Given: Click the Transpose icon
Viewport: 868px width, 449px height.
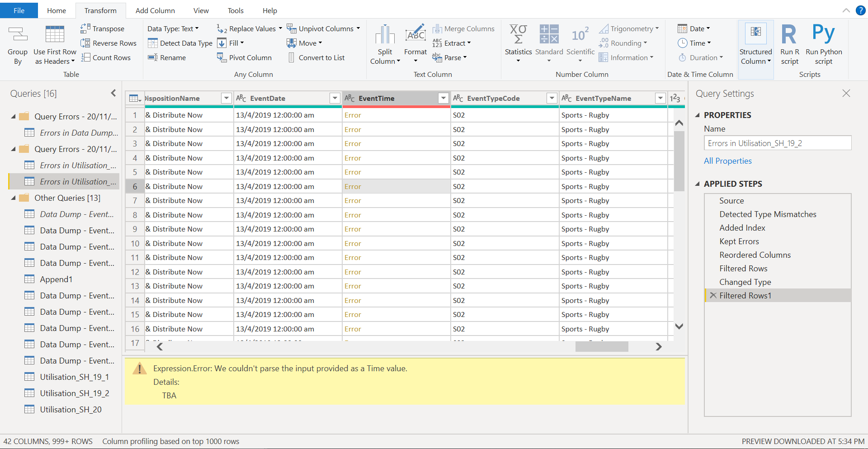Looking at the screenshot, I should coord(85,28).
